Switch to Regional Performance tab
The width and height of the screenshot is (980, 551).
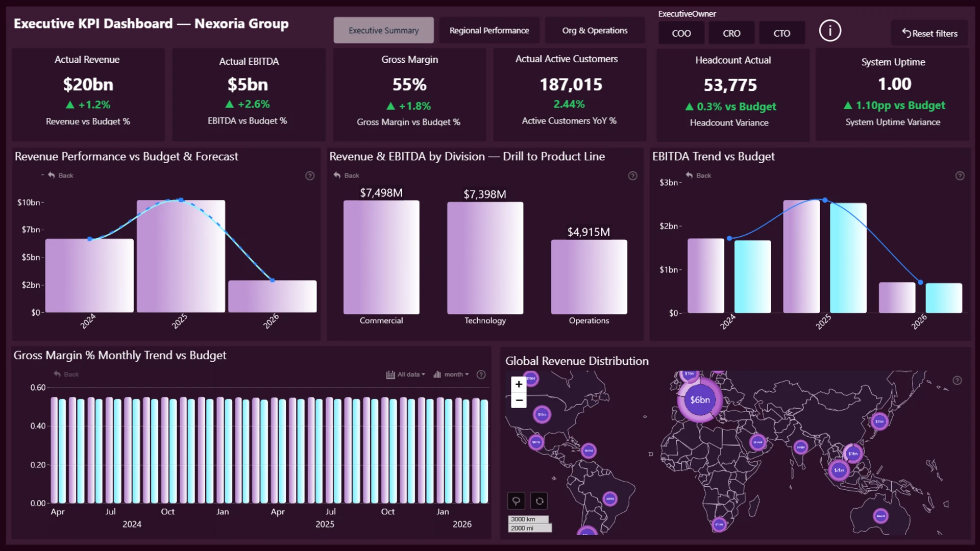tap(489, 31)
